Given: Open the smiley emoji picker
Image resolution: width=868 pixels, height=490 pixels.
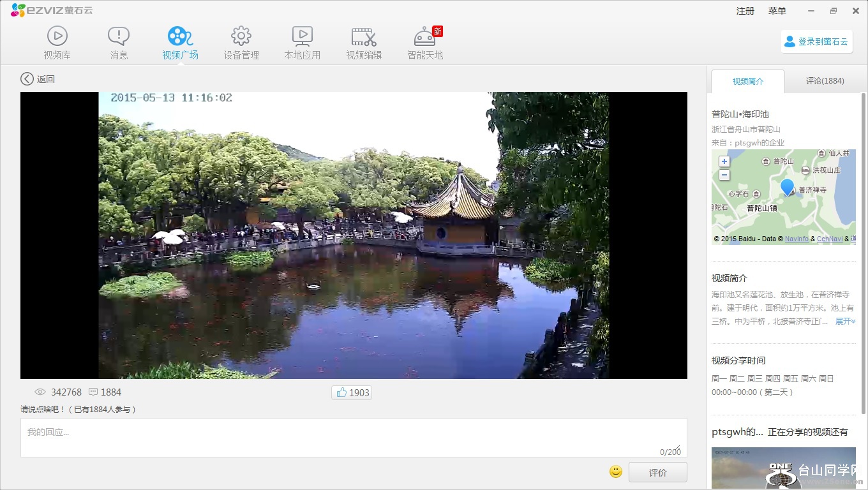Looking at the screenshot, I should coord(616,471).
